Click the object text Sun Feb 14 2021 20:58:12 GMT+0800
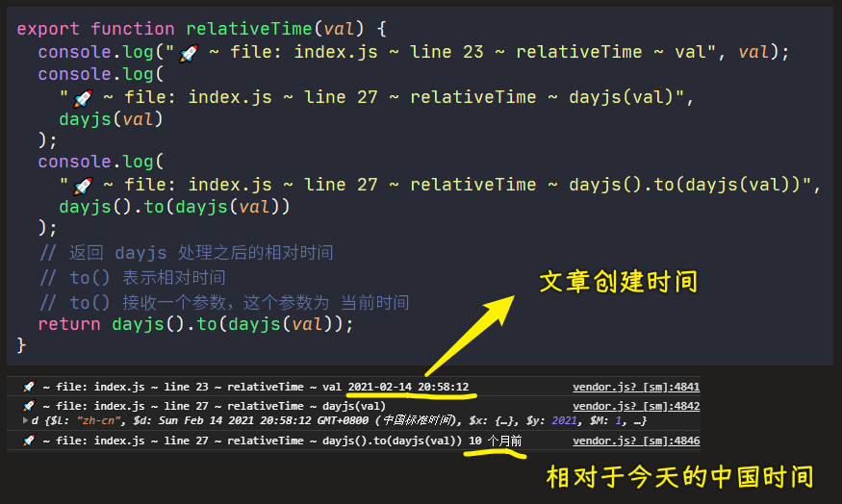Screen dimensions: 842x504 tap(263, 420)
